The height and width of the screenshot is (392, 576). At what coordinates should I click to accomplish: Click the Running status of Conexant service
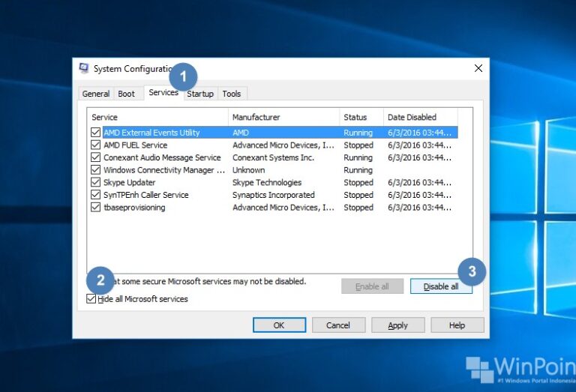point(358,157)
